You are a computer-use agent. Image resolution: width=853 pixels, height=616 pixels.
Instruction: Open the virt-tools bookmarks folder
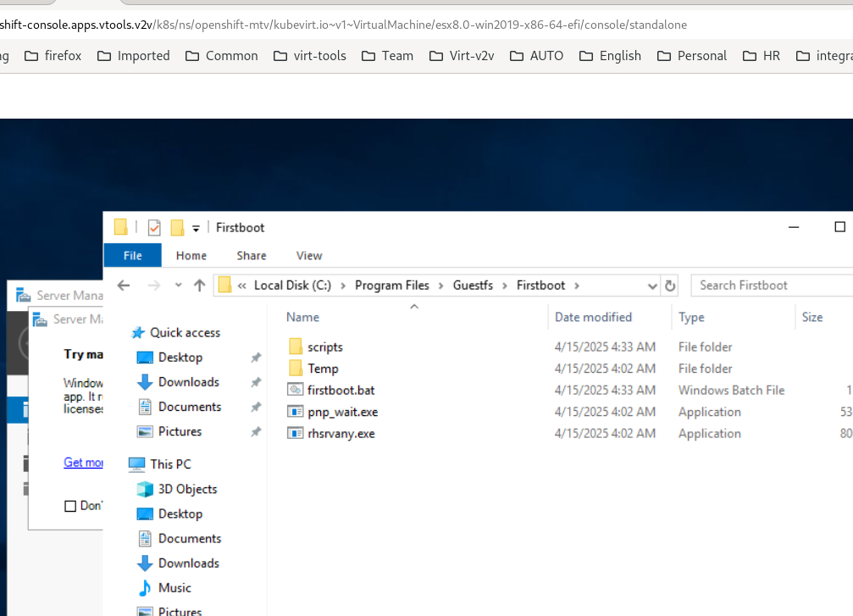coord(309,56)
